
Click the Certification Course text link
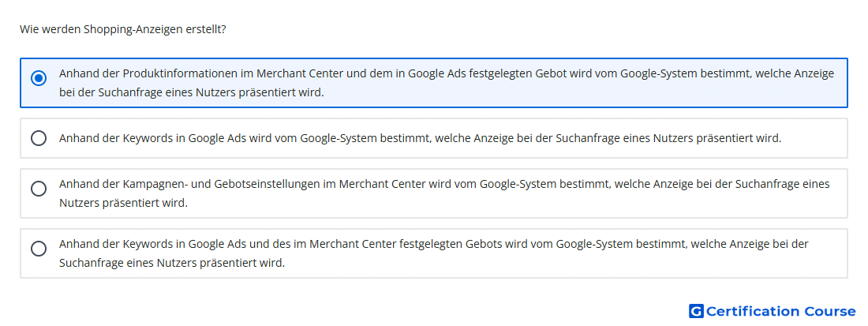(x=780, y=311)
